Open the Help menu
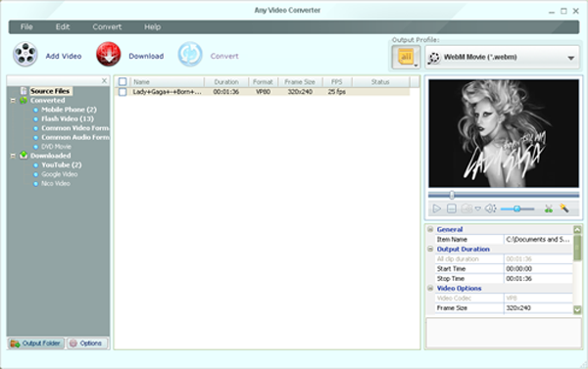 click(152, 27)
